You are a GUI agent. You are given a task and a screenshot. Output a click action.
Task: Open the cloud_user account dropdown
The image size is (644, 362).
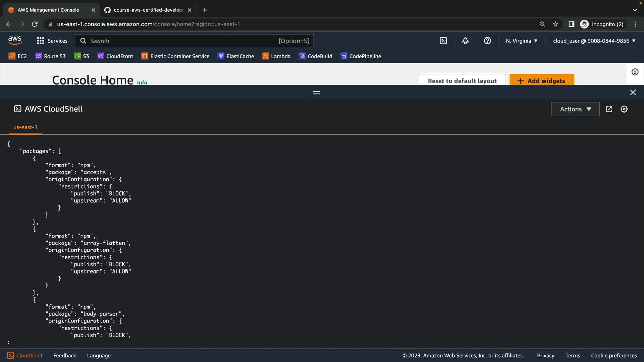click(x=594, y=41)
